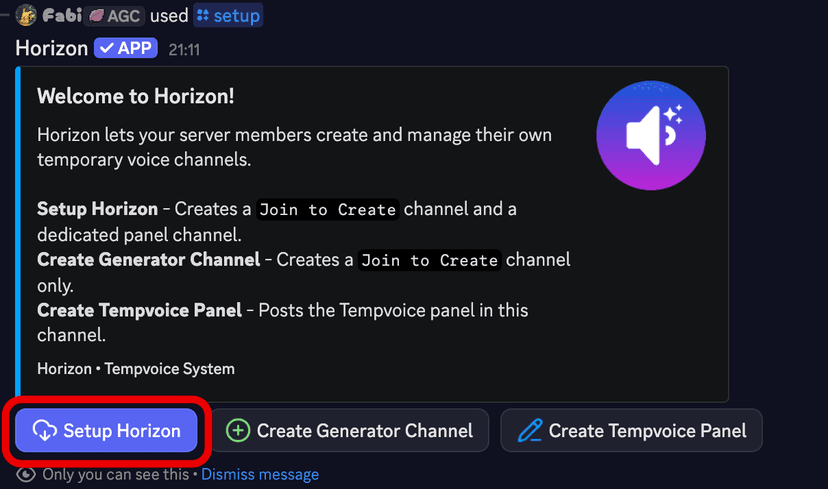Open the setup slash command mention
Viewport: 828px width, 489px height.
pos(229,15)
